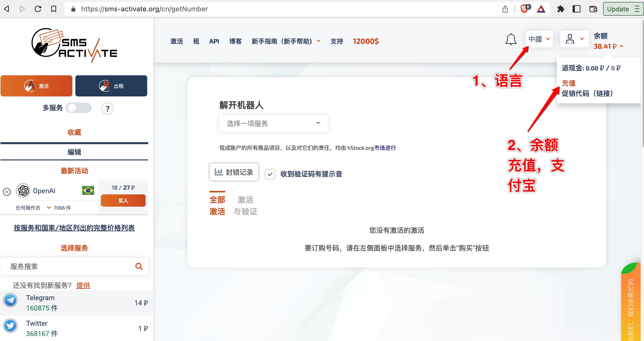Expand the 新手指南 menu chevron
This screenshot has width=644, height=341.
[319, 41]
